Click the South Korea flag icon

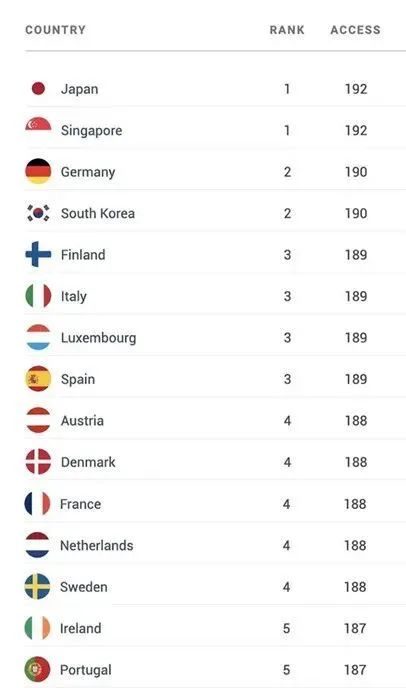click(38, 213)
